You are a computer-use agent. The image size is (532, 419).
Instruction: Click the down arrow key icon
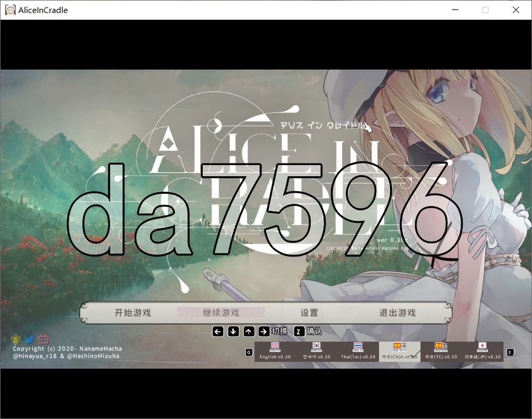click(233, 331)
